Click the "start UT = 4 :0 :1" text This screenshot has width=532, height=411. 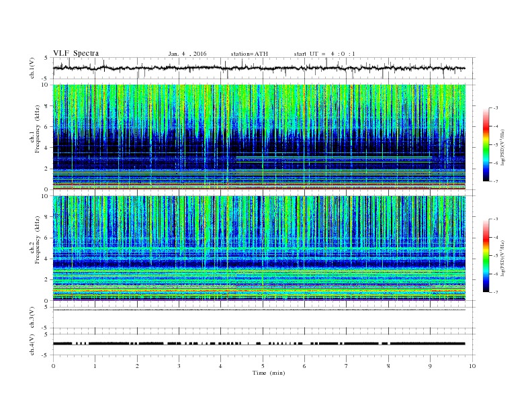(324, 54)
